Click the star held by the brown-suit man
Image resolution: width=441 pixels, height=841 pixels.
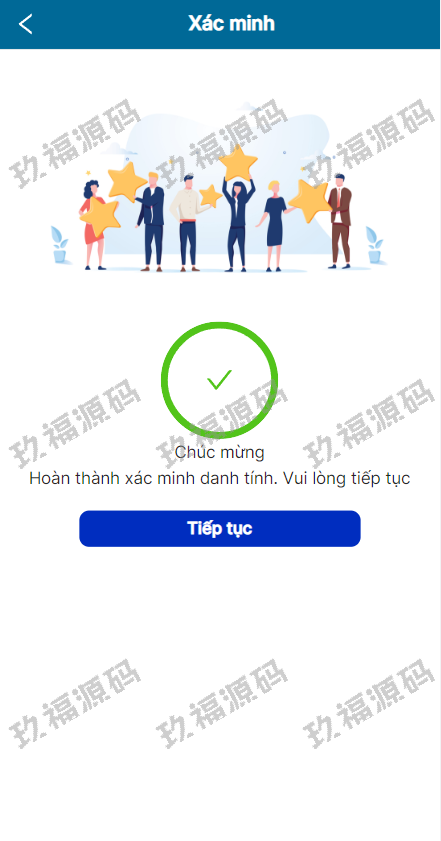coord(310,201)
